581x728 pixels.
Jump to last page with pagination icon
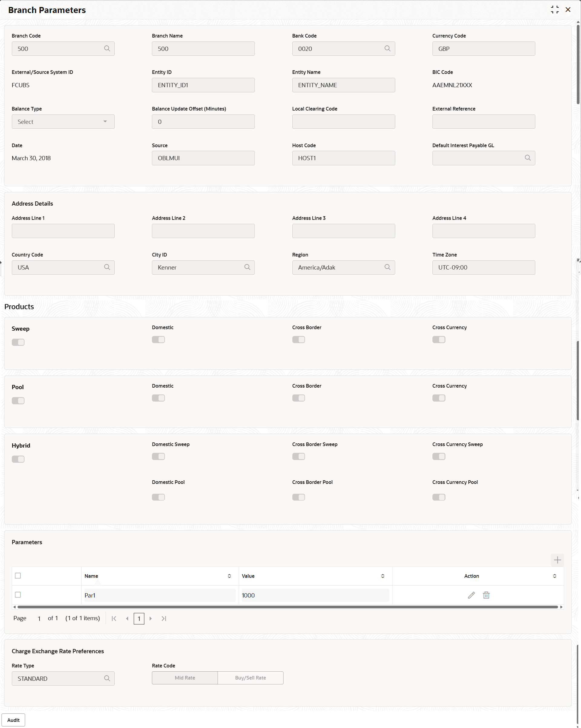coord(164,618)
